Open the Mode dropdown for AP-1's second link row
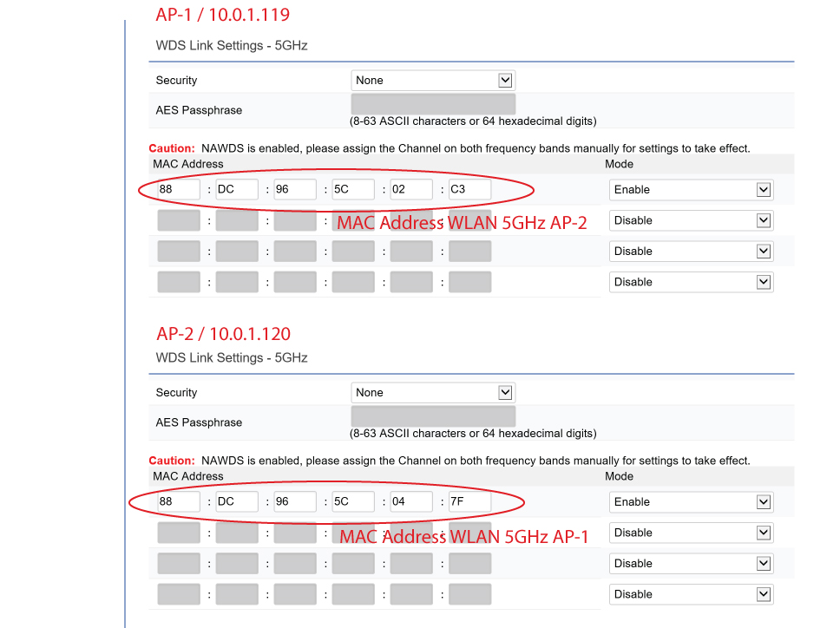The height and width of the screenshot is (628, 840). coord(691,220)
